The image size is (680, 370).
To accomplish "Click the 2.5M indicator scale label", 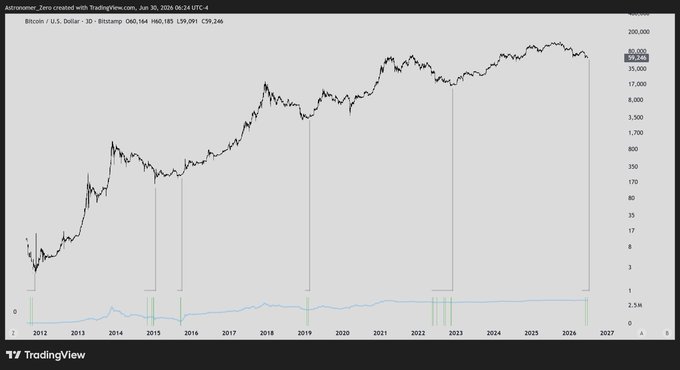I will [x=635, y=305].
